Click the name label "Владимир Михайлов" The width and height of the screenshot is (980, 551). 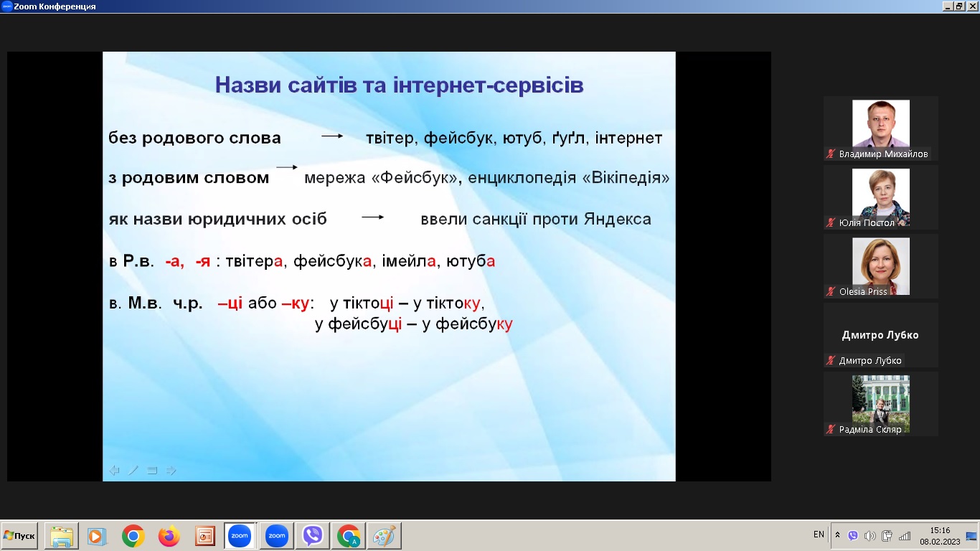(x=883, y=154)
